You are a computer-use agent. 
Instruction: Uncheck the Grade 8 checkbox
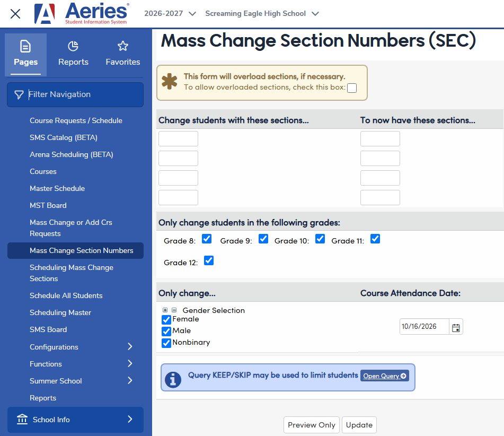click(207, 239)
